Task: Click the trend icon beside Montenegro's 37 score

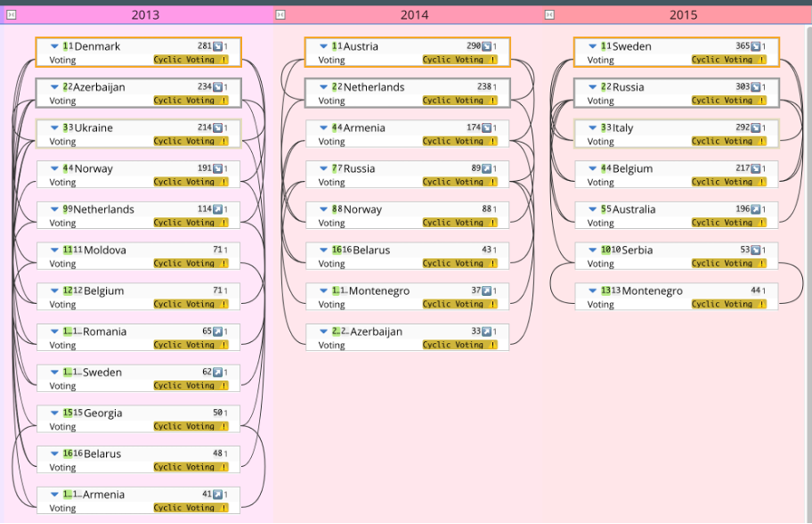Action: point(486,291)
